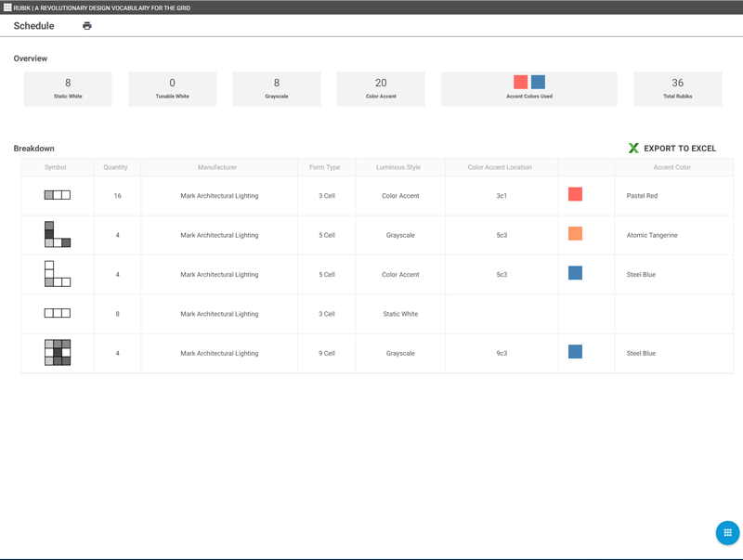This screenshot has width=743, height=560.
Task: Click the Atomic Tangerine color name
Action: 652,235
